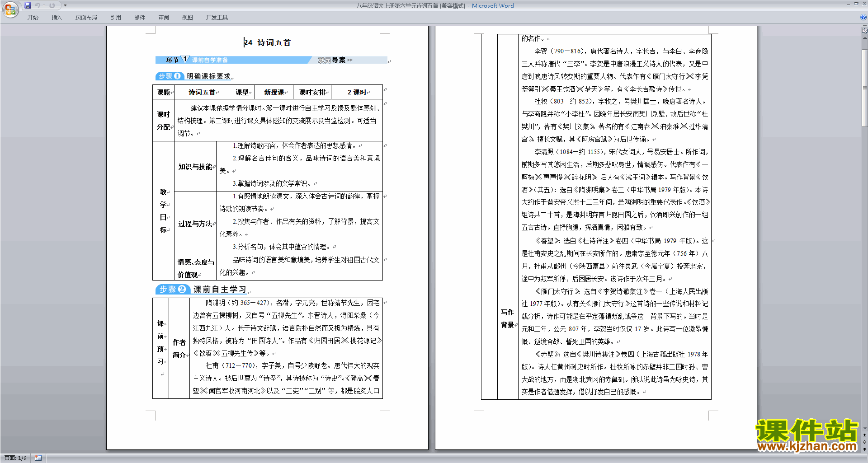This screenshot has width=868, height=463.
Task: Click the 课时分配 table cell
Action: click(x=164, y=120)
